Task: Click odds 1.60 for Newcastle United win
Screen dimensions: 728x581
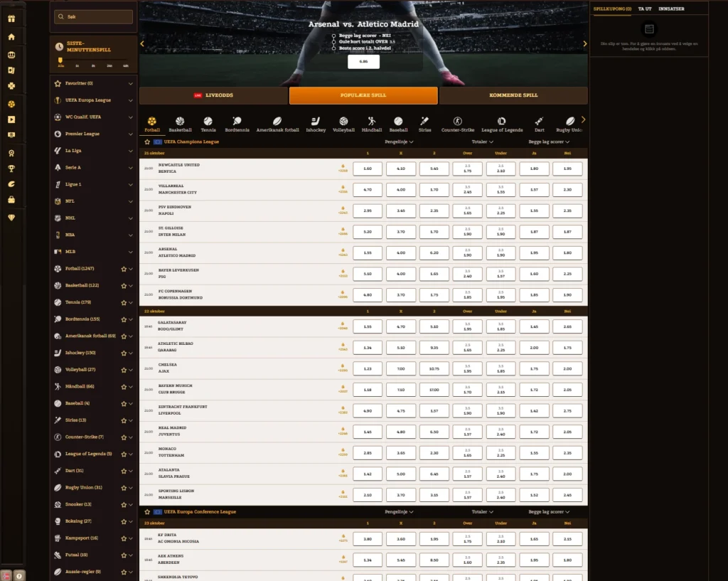Action: (x=368, y=169)
